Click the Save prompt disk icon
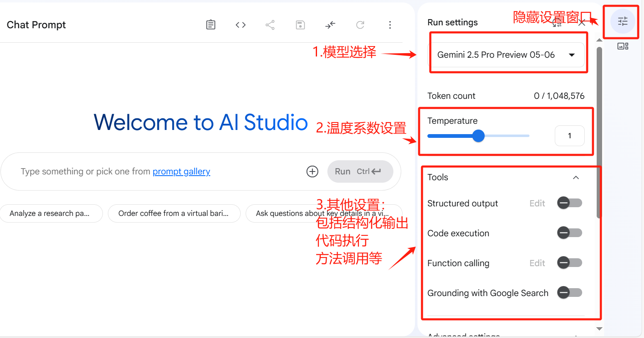This screenshot has width=644, height=338. 300,25
